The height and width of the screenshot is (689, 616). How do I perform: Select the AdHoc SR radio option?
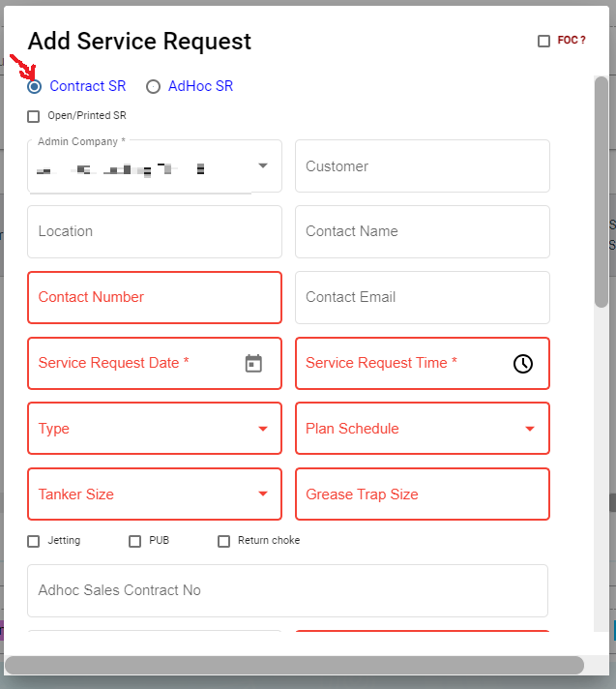153,86
